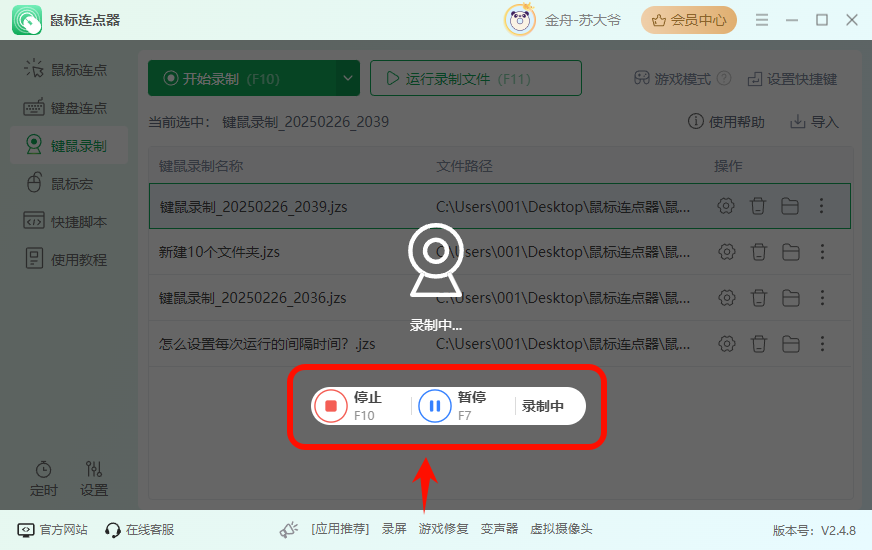Open the 鼠标宏 sidebar section
Screen dimensions: 872x550
pos(60,184)
